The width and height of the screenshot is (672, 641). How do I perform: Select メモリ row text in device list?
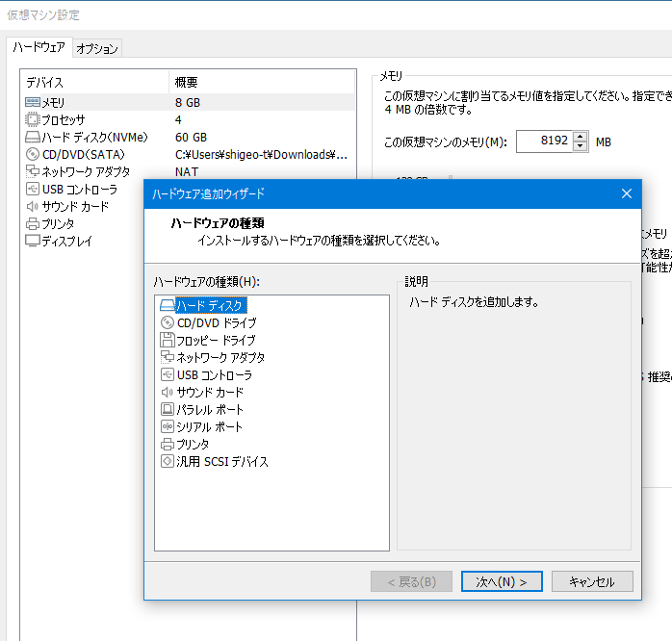[53, 102]
